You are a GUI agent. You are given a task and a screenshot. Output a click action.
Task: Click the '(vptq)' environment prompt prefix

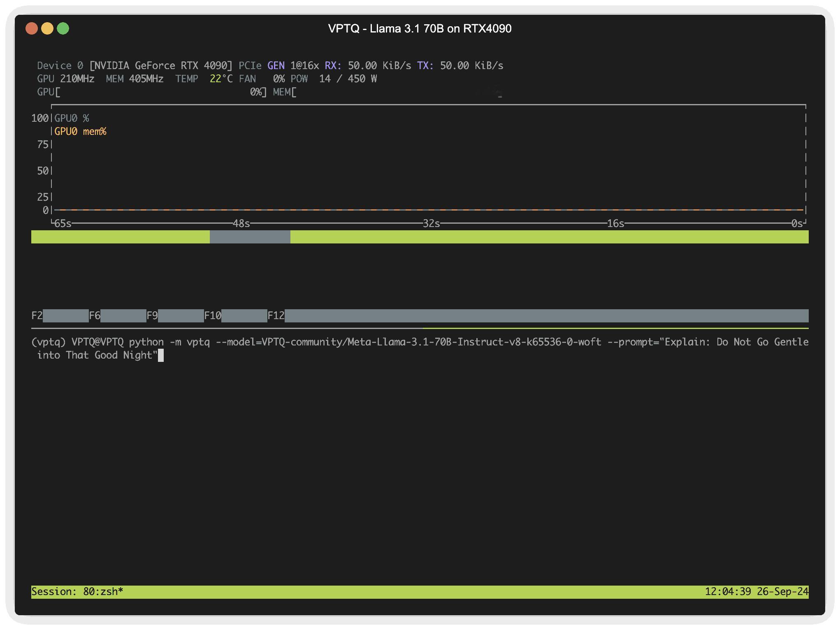49,342
